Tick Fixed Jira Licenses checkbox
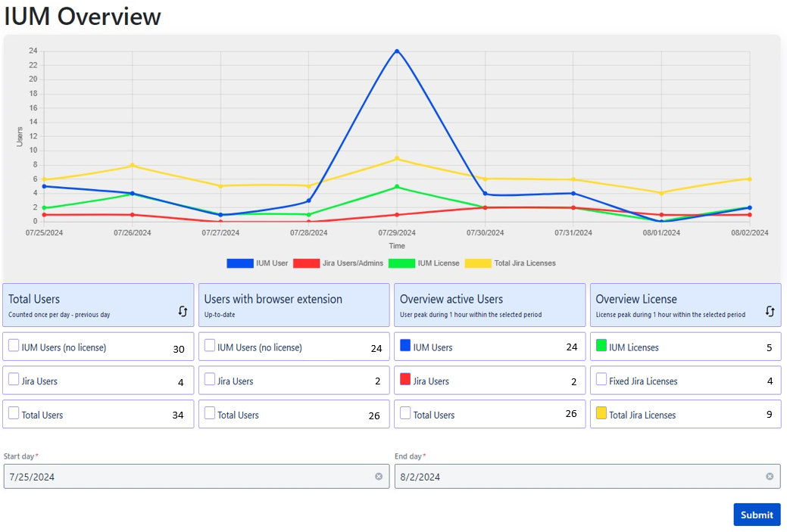787x532 pixels. click(601, 379)
